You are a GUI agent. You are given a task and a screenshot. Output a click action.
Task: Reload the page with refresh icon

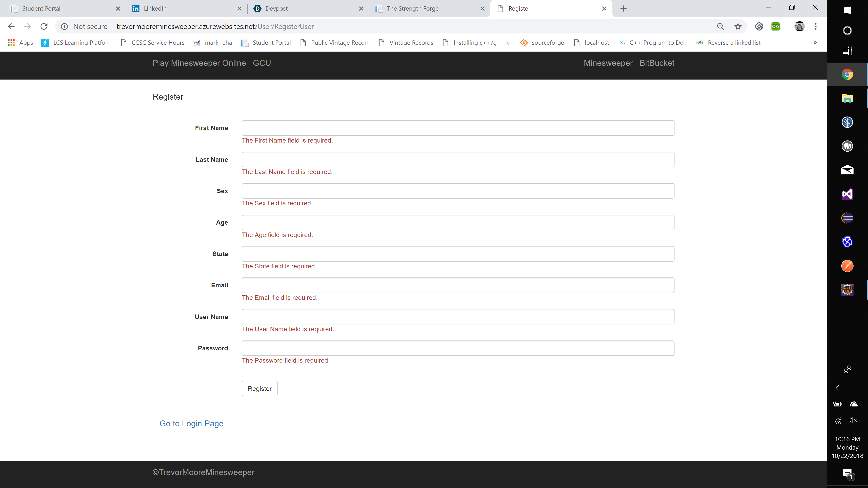44,26
